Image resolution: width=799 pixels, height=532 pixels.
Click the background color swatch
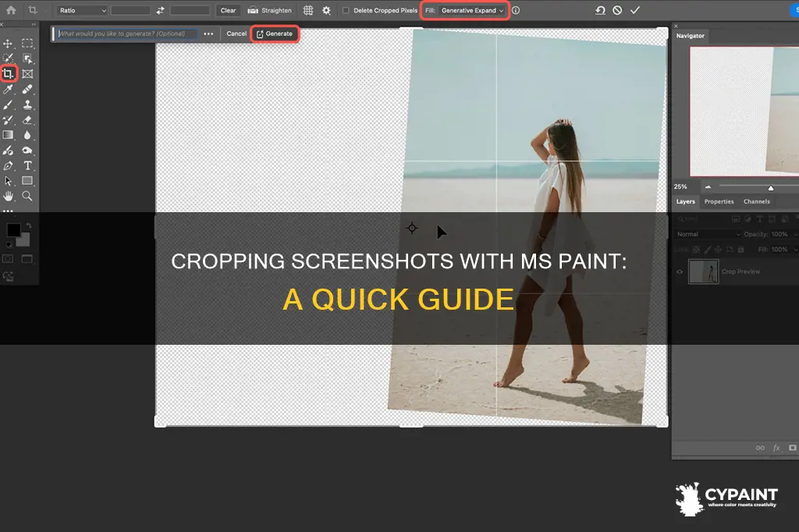[24, 240]
